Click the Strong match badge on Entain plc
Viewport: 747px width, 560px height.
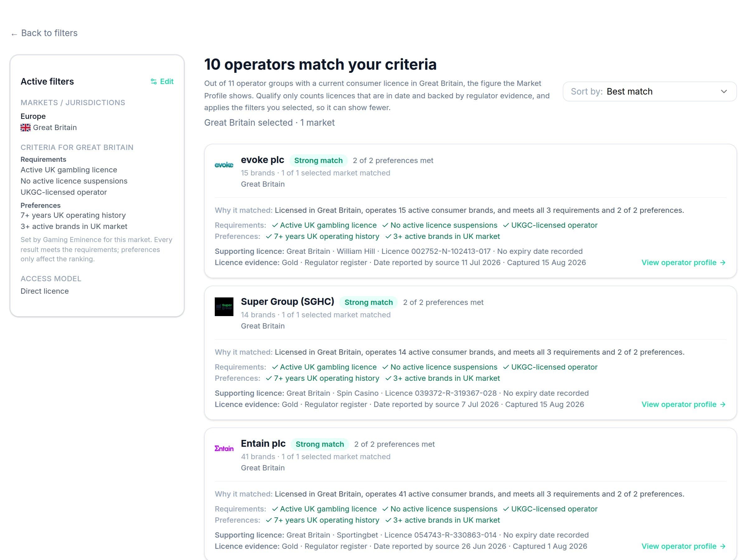pos(319,444)
